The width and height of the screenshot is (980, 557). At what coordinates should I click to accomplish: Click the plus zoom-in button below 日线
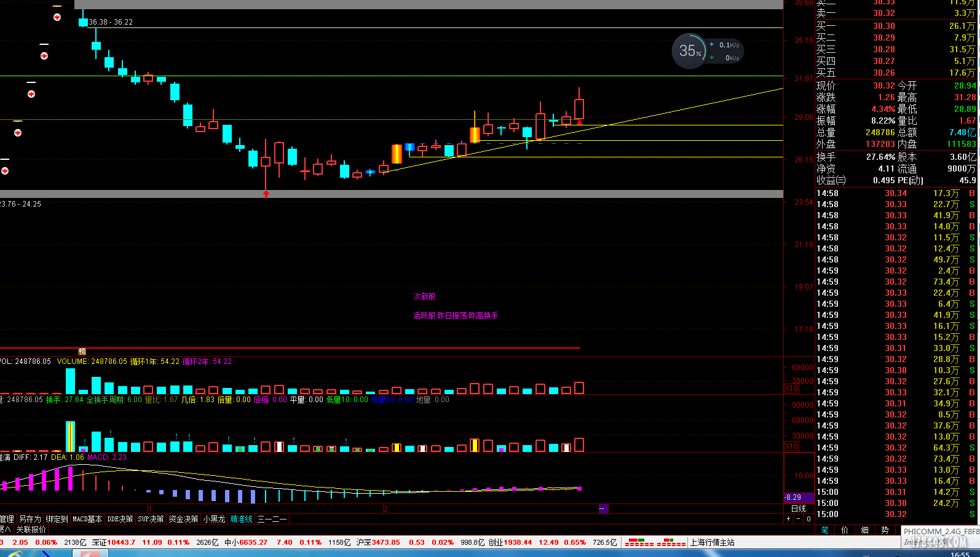788,519
